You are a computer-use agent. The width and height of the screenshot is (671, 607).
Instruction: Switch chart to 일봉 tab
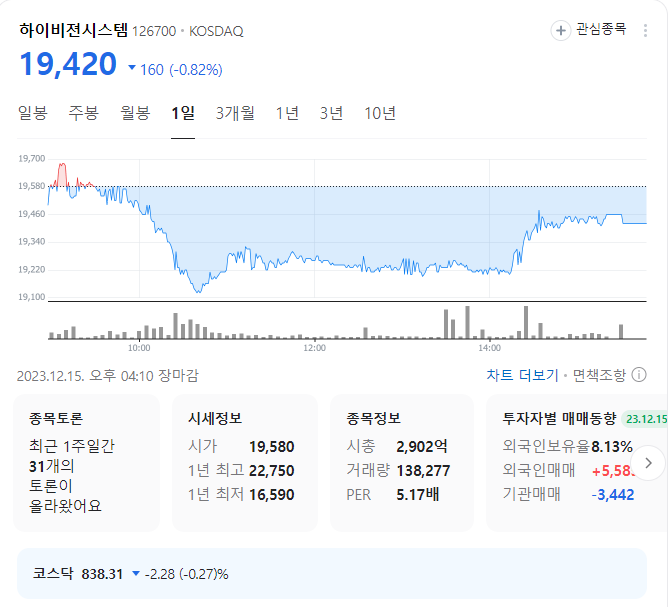pos(33,113)
